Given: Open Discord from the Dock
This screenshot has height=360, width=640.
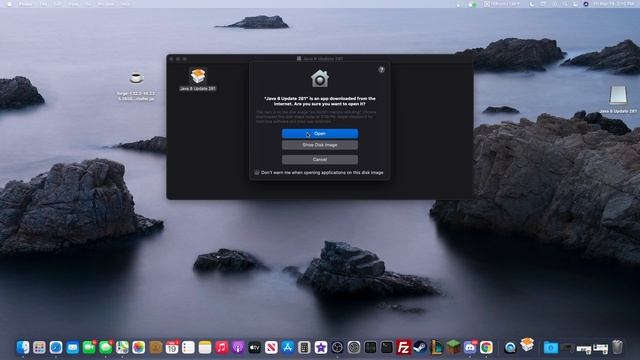Looking at the screenshot, I should click(x=470, y=347).
